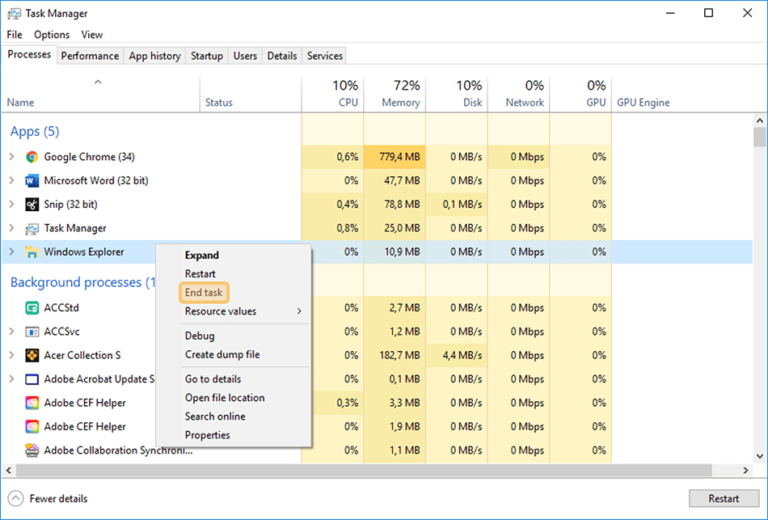768x520 pixels.
Task: Click the vertical scrollbar up arrow
Action: (x=760, y=120)
